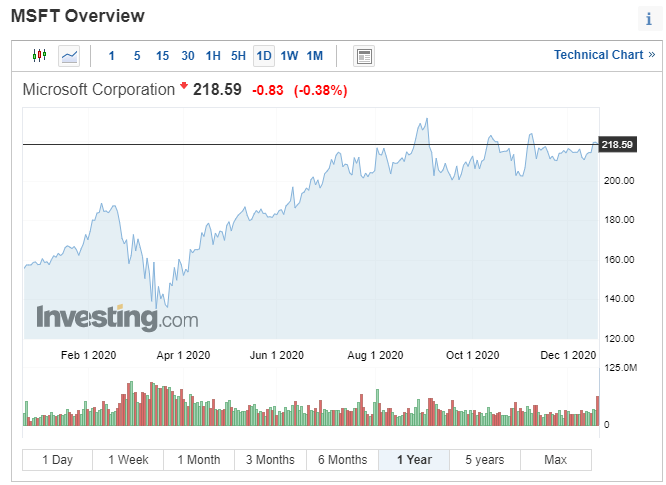666x485 pixels.
Task: Pick the 1H interval option
Action: [213, 56]
